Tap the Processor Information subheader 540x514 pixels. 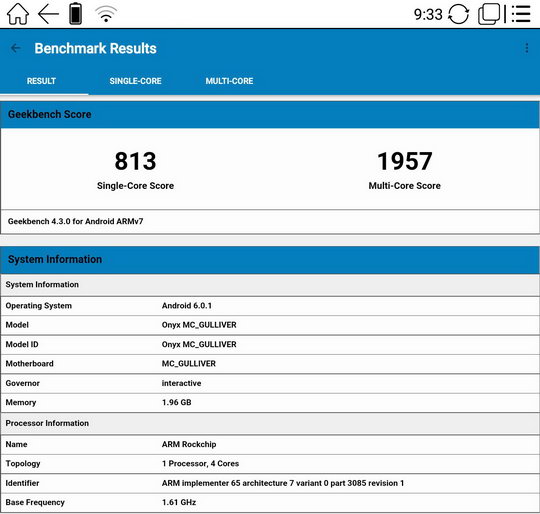[x=270, y=423]
